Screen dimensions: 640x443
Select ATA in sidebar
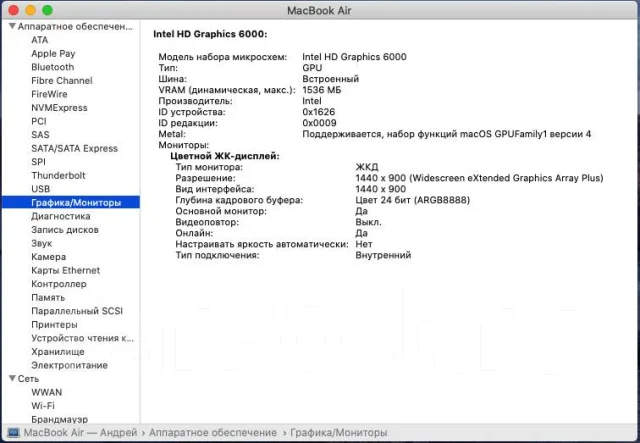40,40
